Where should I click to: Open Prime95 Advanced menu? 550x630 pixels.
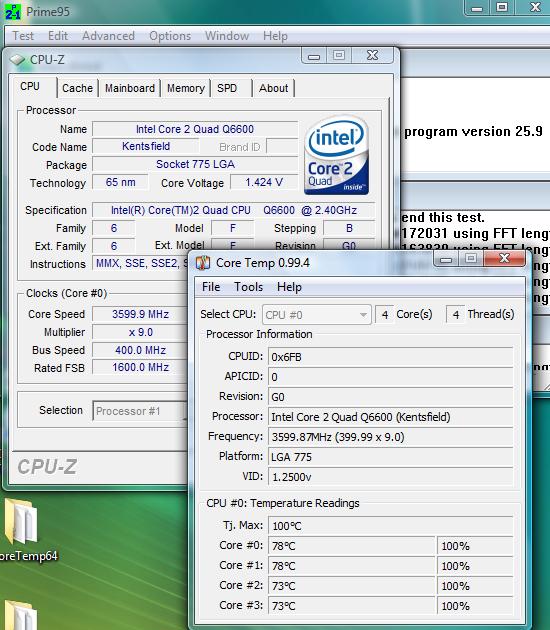[108, 36]
